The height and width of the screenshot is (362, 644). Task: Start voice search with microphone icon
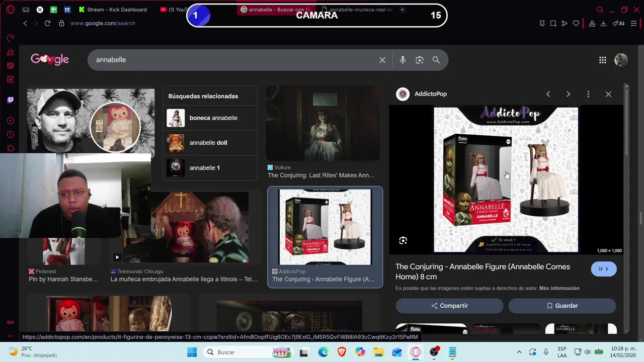tap(403, 60)
